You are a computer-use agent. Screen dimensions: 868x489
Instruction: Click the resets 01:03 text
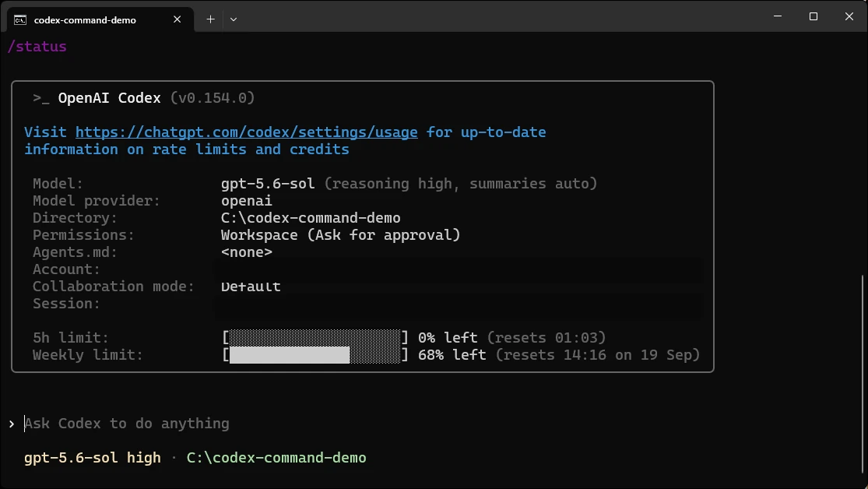[546, 338]
